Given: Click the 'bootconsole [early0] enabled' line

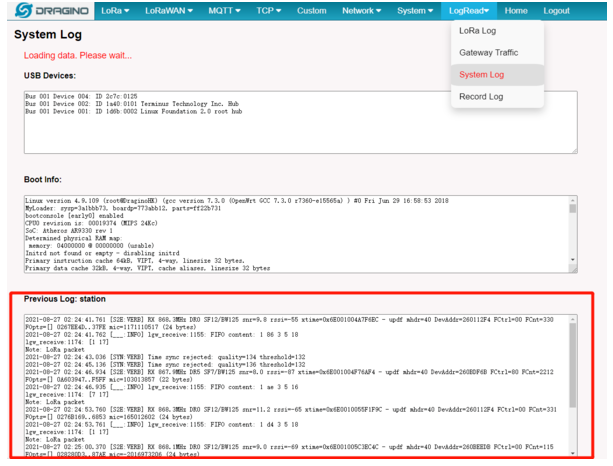Looking at the screenshot, I should pos(74,216).
